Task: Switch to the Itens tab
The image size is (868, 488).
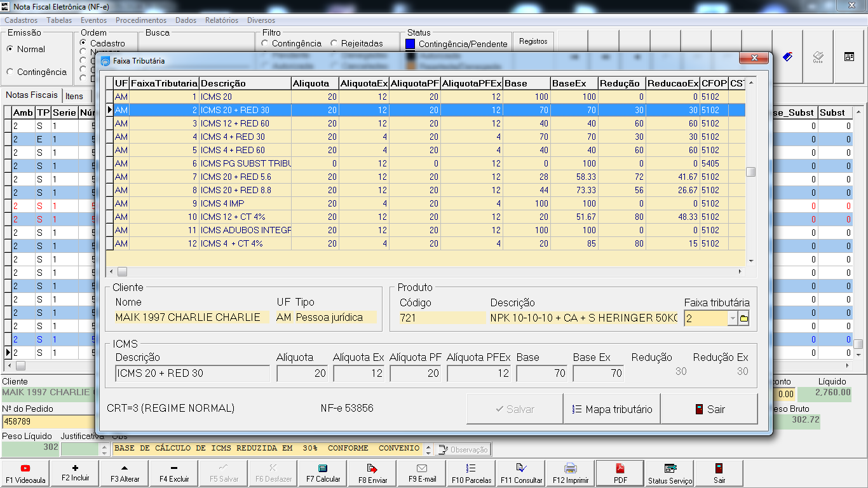Action: 74,96
